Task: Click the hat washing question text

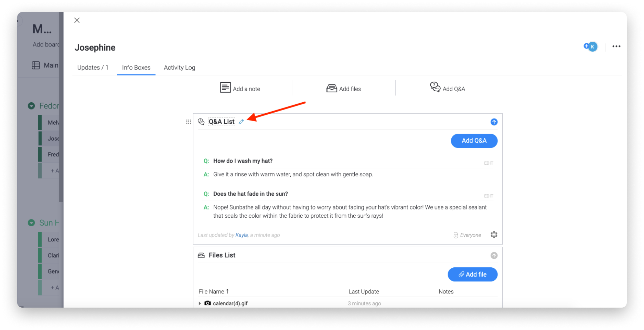Action: (243, 161)
